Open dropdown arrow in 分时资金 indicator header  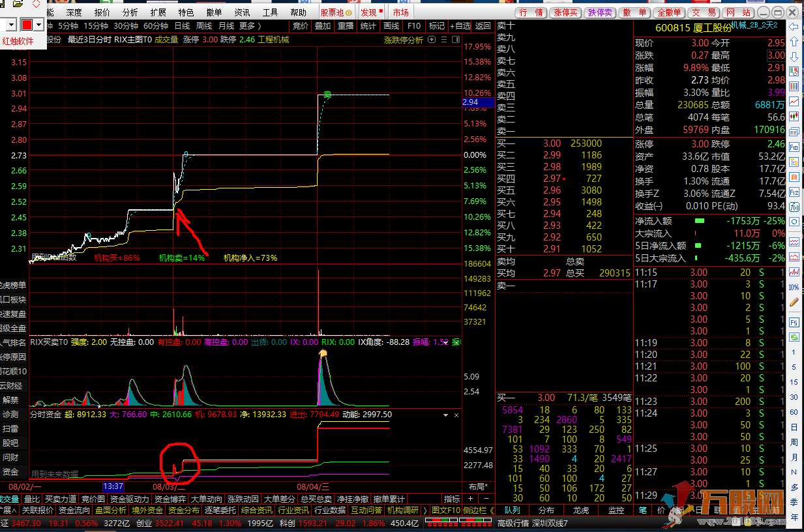(x=445, y=415)
